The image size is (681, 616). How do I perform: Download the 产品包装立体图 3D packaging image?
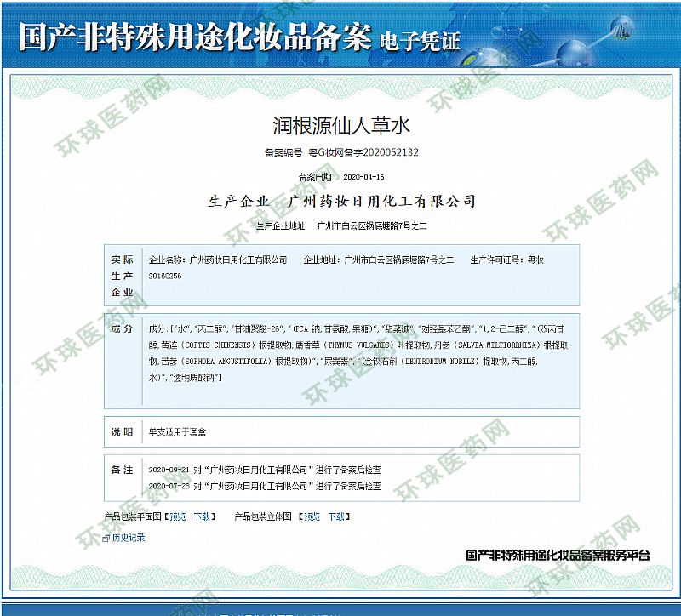337,516
